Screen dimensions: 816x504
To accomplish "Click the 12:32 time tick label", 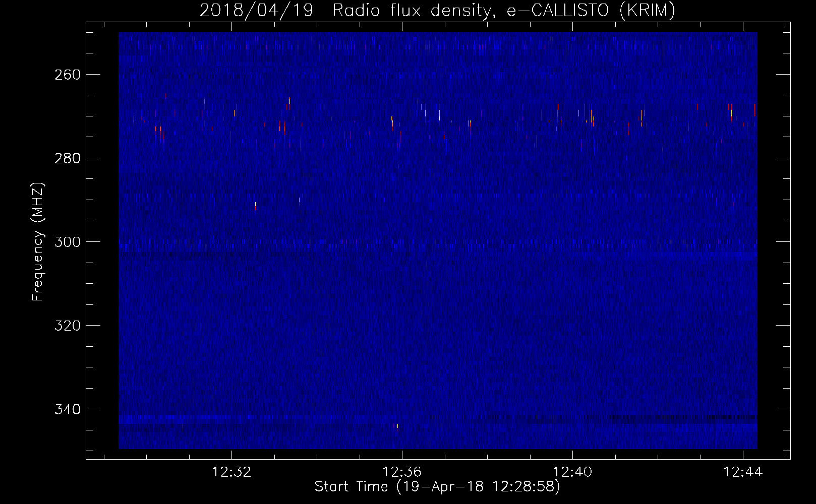I will pyautogui.click(x=231, y=472).
